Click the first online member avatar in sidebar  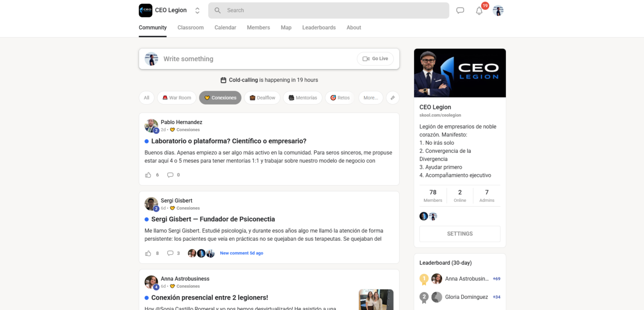coord(424,216)
